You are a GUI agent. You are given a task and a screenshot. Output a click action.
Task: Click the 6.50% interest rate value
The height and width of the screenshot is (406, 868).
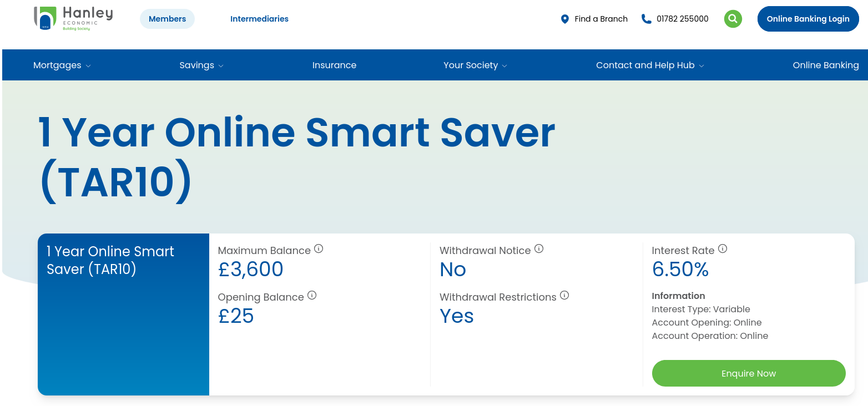pos(680,270)
